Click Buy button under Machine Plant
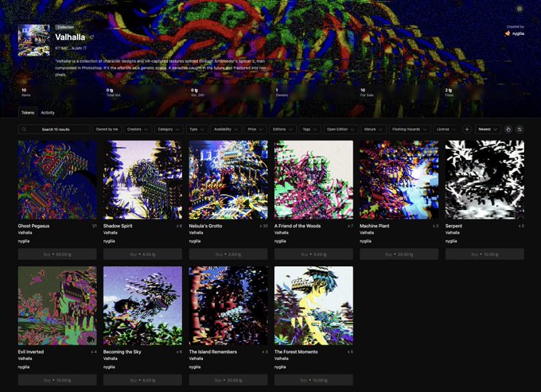 [399, 254]
